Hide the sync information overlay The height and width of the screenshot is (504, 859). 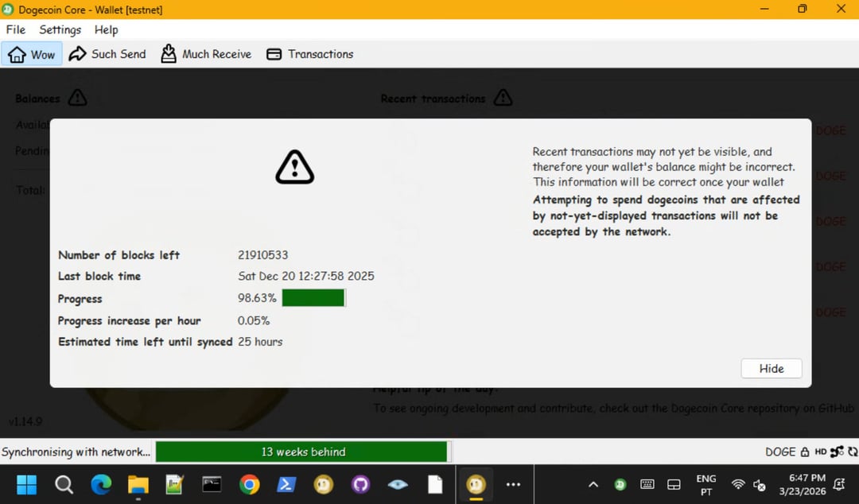(771, 368)
